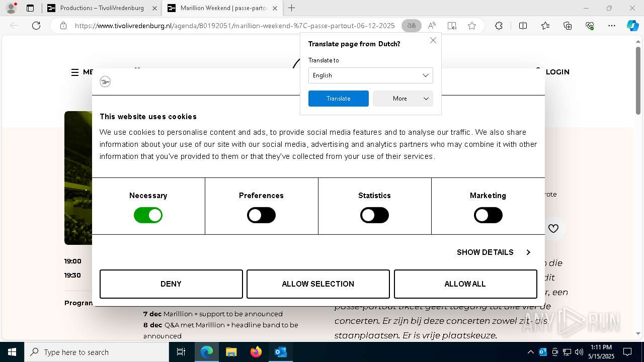The width and height of the screenshot is (644, 362).
Task: Expand SHOW DETAILS chevron
Action: pyautogui.click(x=528, y=252)
